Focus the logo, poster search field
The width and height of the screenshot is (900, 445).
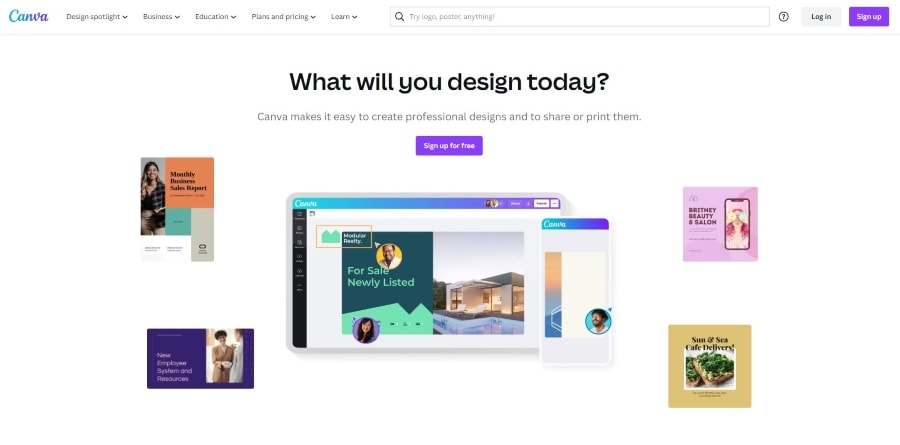580,17
